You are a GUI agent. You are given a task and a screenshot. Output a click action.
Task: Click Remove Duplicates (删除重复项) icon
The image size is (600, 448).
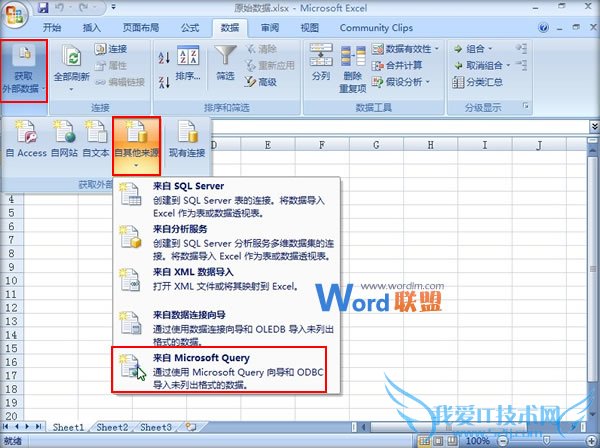353,69
